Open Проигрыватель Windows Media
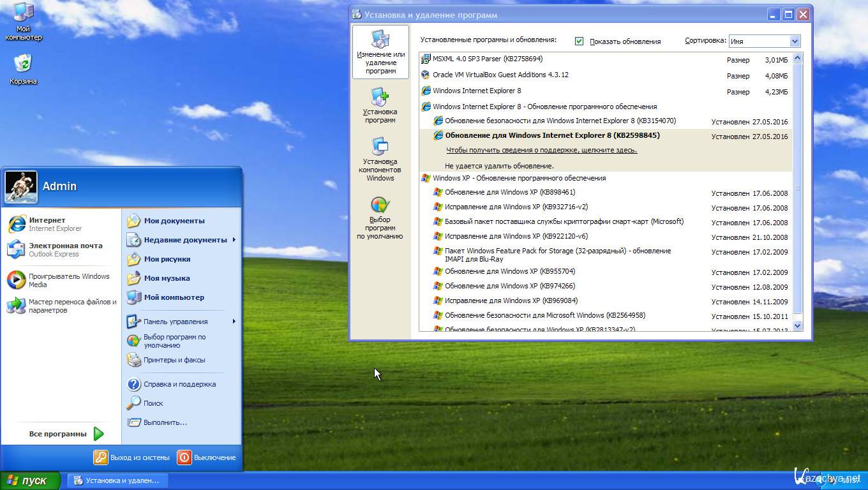The image size is (868, 490). coord(61,280)
